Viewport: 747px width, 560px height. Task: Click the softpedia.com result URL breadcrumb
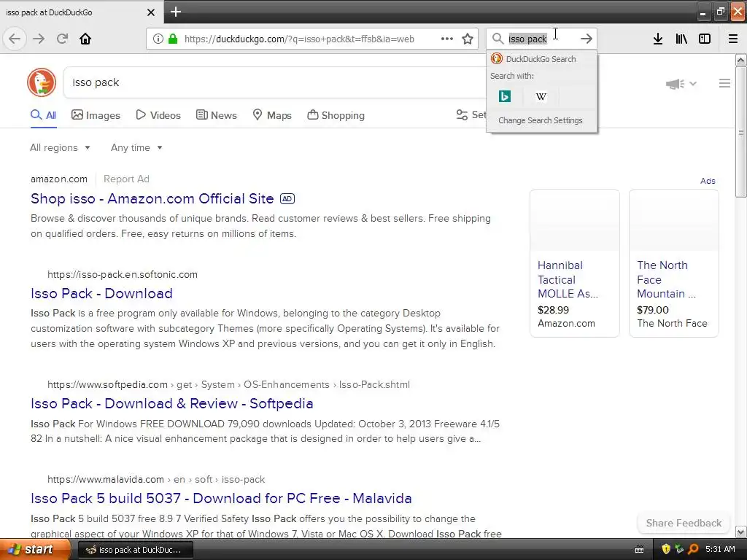coord(228,384)
